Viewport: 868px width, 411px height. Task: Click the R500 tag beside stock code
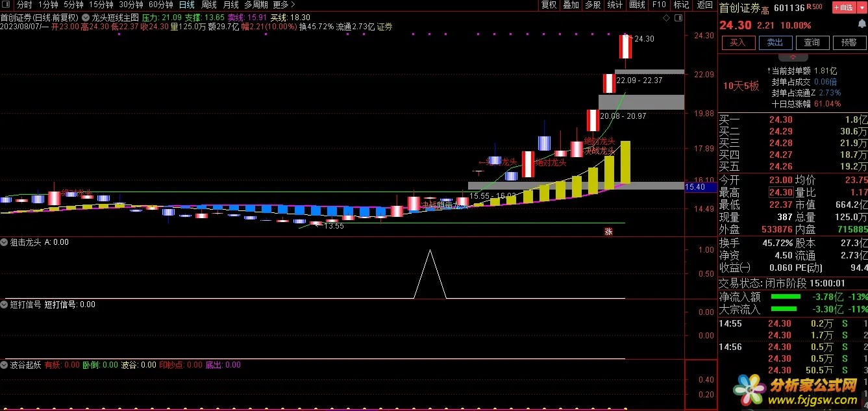click(815, 8)
